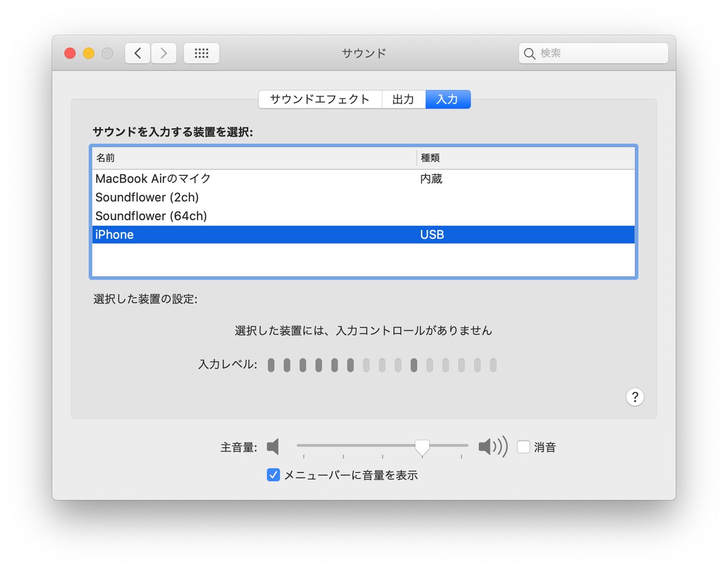Click the loud volume speaker icon

[493, 447]
